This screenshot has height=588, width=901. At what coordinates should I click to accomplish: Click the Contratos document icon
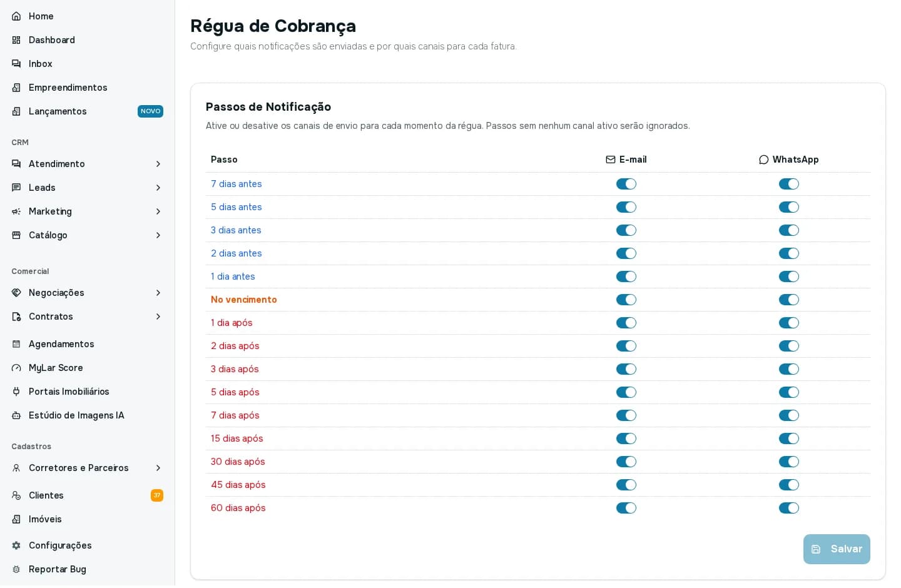pos(16,317)
